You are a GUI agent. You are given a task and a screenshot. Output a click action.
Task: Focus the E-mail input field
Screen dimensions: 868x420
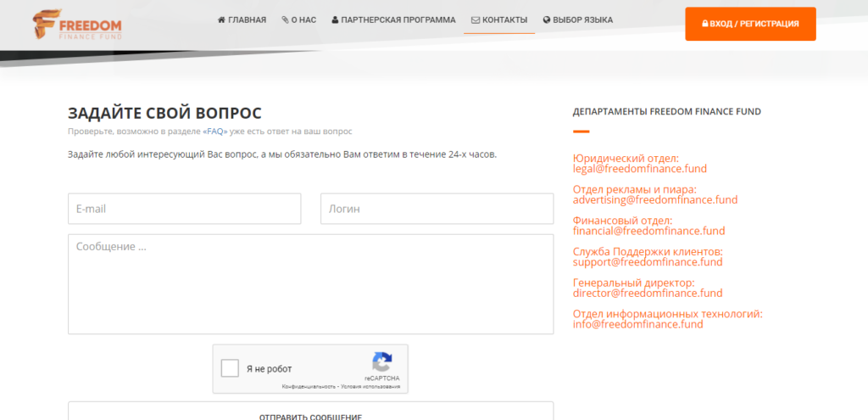click(x=184, y=209)
